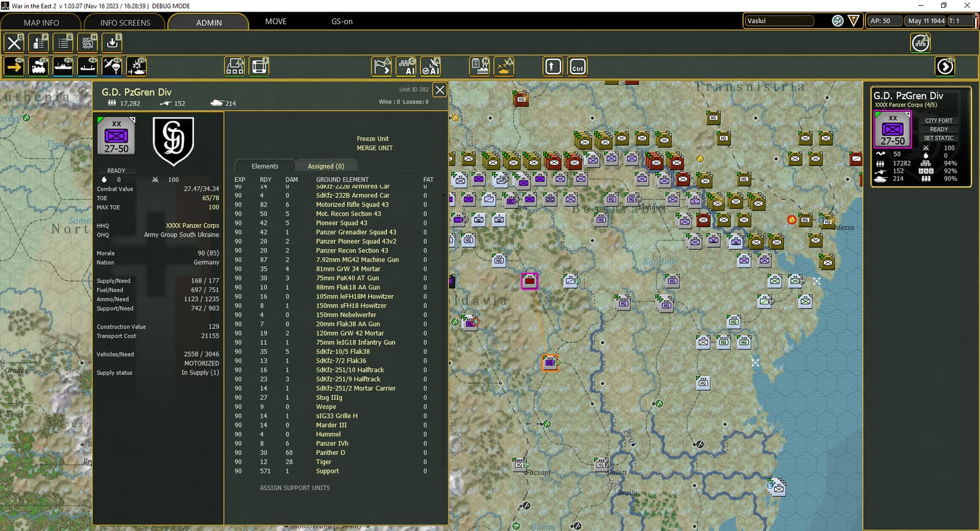The height and width of the screenshot is (531, 980).
Task: Click the air AI assist icon
Action: (x=431, y=66)
